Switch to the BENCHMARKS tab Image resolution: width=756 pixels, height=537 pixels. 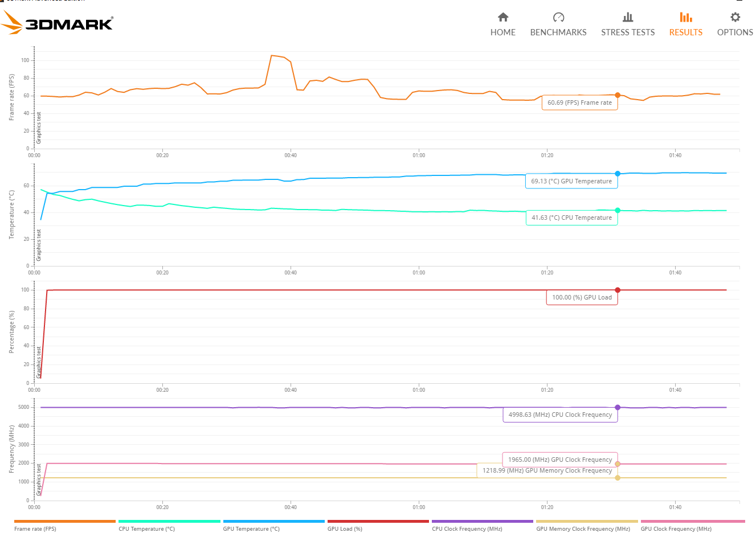558,32
